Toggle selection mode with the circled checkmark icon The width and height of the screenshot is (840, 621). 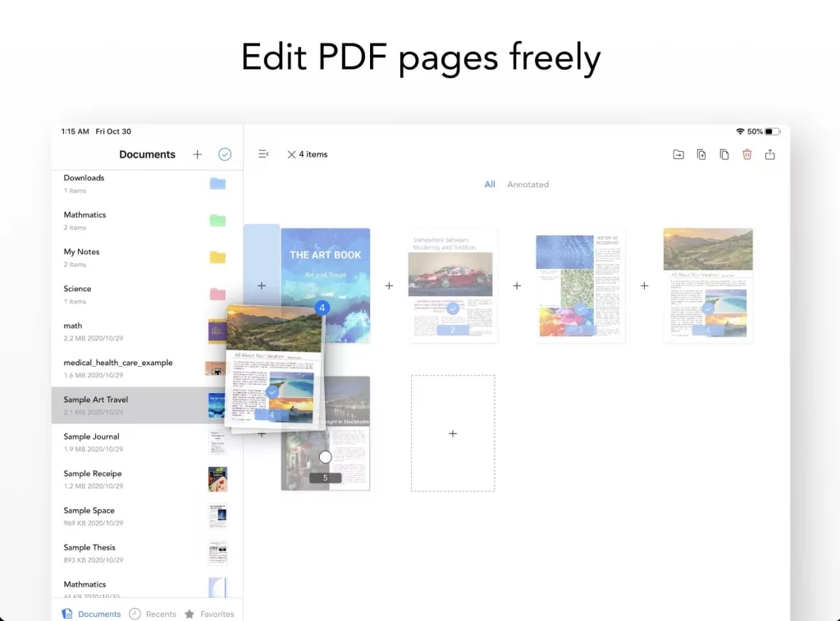[225, 154]
